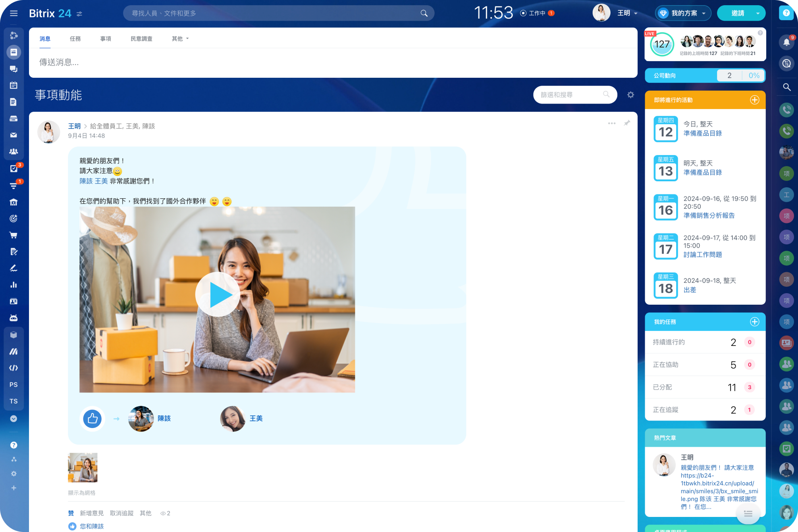Screen dimensions: 798x532
Task: Expand the 其他 tab dropdown
Action: click(180, 38)
